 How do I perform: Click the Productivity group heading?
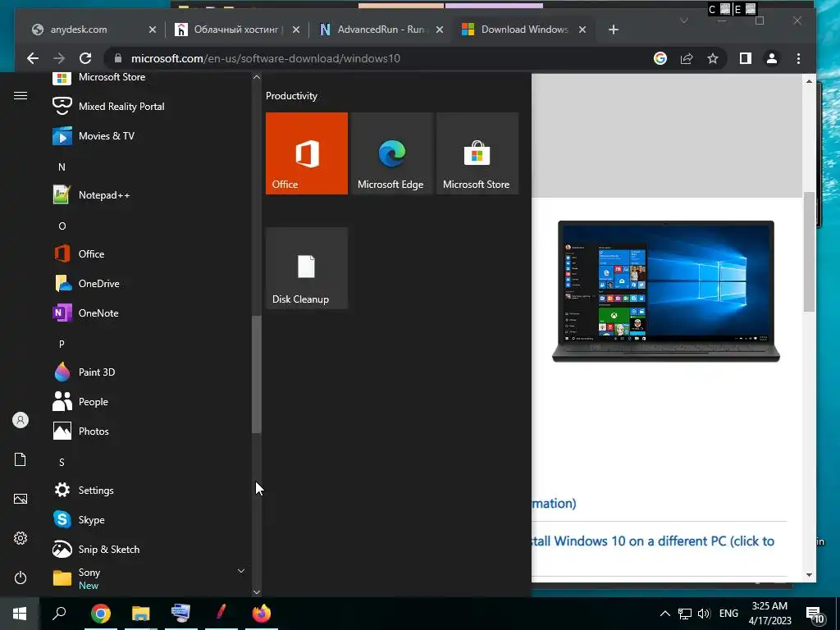[291, 96]
